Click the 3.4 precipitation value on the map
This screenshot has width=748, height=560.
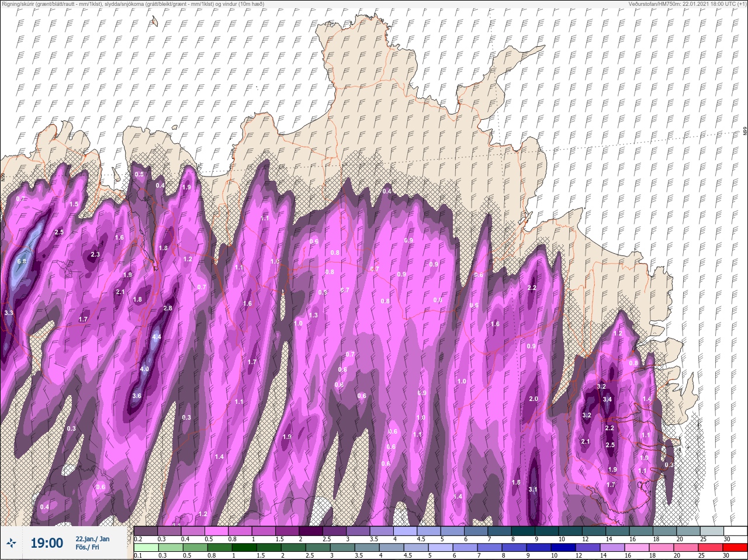[607, 400]
